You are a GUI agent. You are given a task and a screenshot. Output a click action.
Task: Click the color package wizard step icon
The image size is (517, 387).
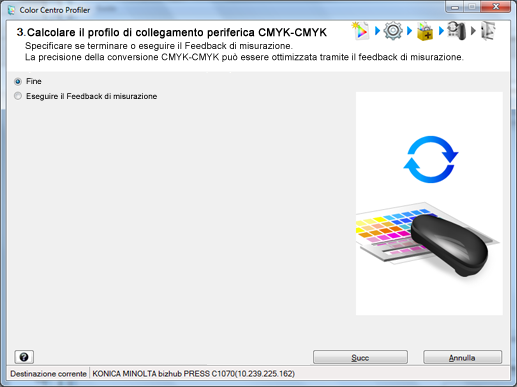pos(425,31)
